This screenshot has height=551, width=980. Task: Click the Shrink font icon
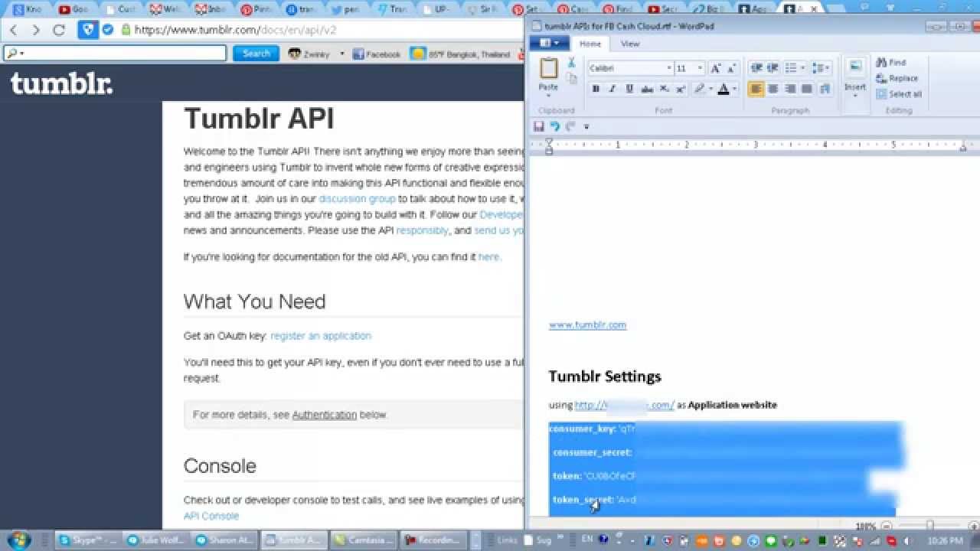point(730,68)
